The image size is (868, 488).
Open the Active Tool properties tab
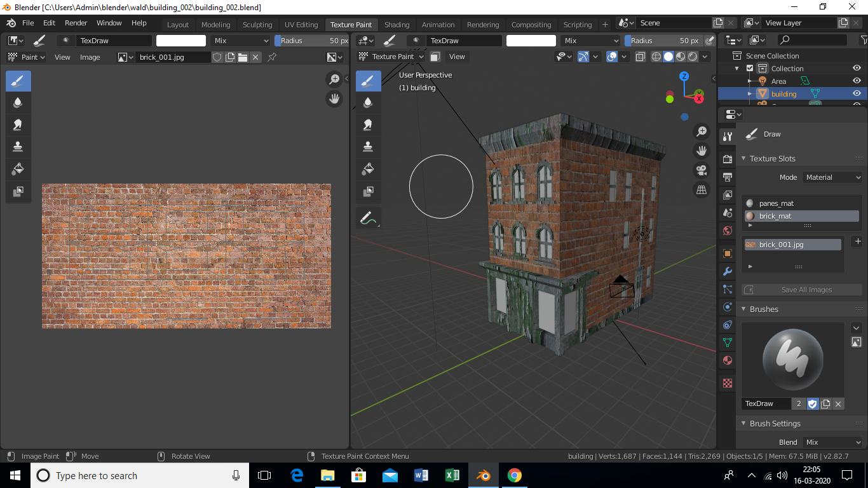tap(728, 137)
